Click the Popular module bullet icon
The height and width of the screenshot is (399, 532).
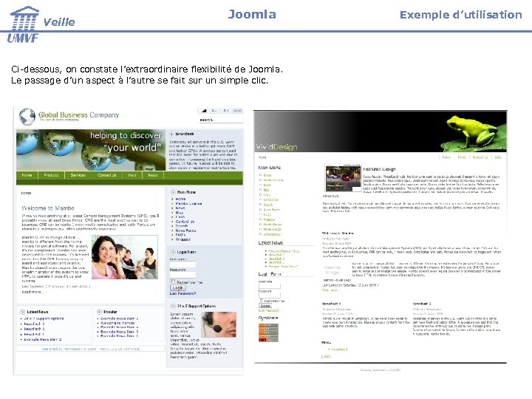pyautogui.click(x=100, y=312)
